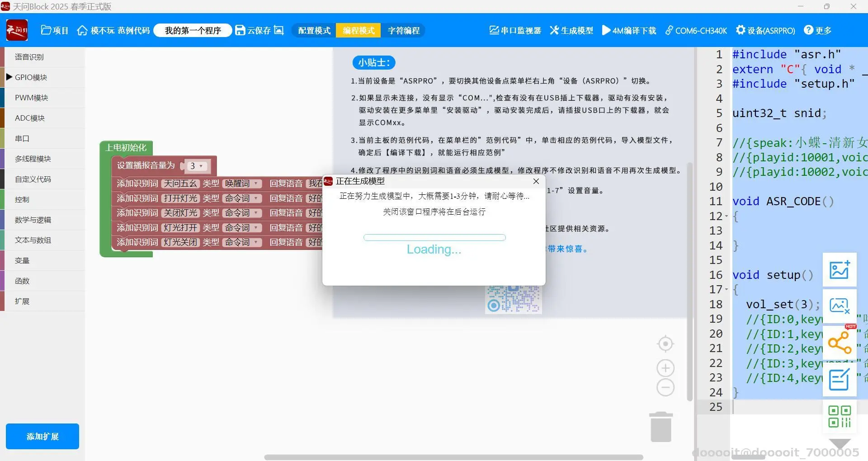
Task: Switch to 配置模式 tab
Action: [x=313, y=30]
